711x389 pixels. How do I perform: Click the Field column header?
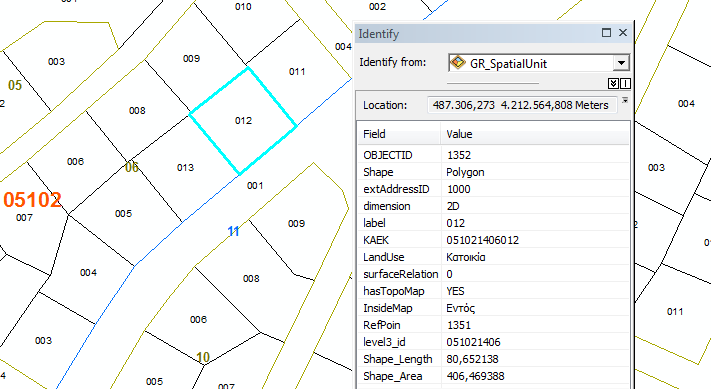click(x=399, y=134)
